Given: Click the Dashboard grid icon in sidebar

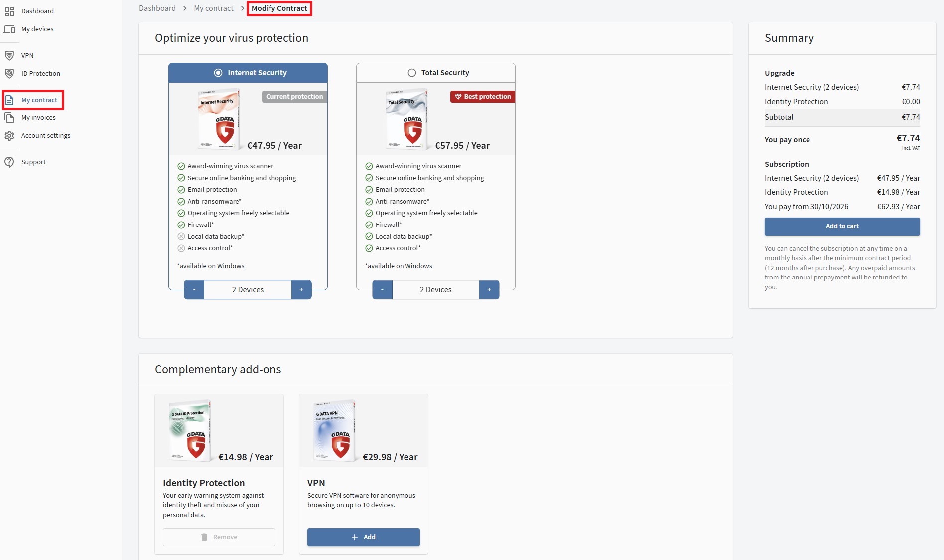Looking at the screenshot, I should tap(9, 11).
